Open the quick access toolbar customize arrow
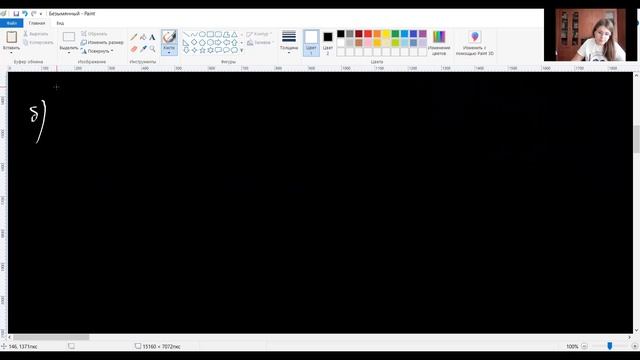 tap(41, 14)
